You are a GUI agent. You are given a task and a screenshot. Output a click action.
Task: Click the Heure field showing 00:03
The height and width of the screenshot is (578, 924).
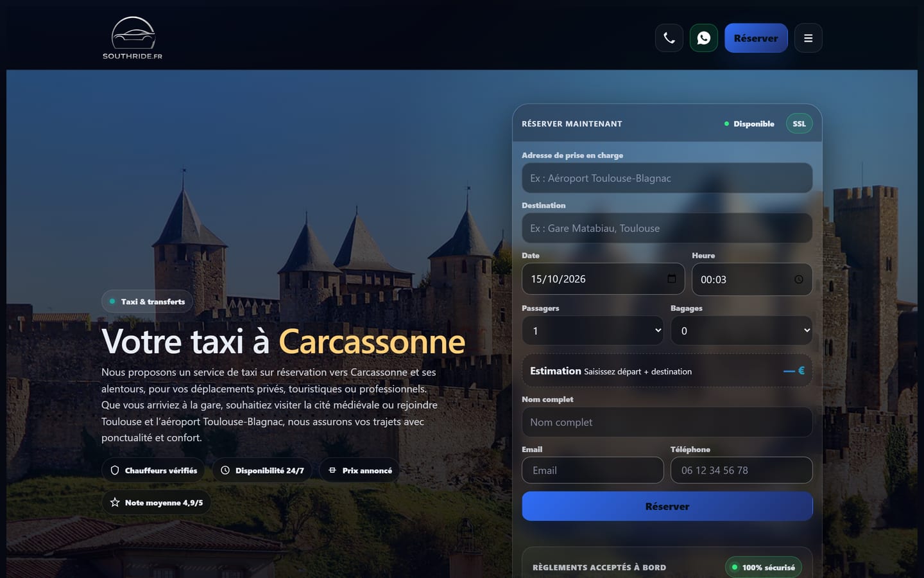click(x=752, y=279)
